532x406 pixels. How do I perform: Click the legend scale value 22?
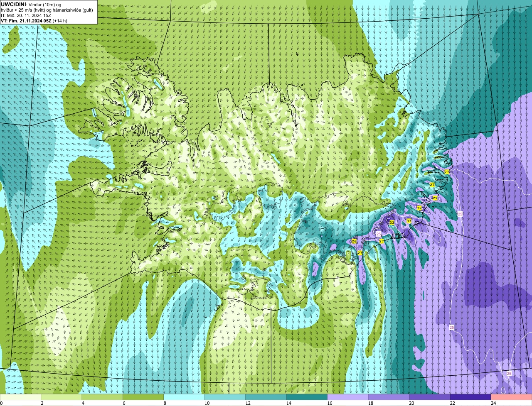(x=452, y=403)
